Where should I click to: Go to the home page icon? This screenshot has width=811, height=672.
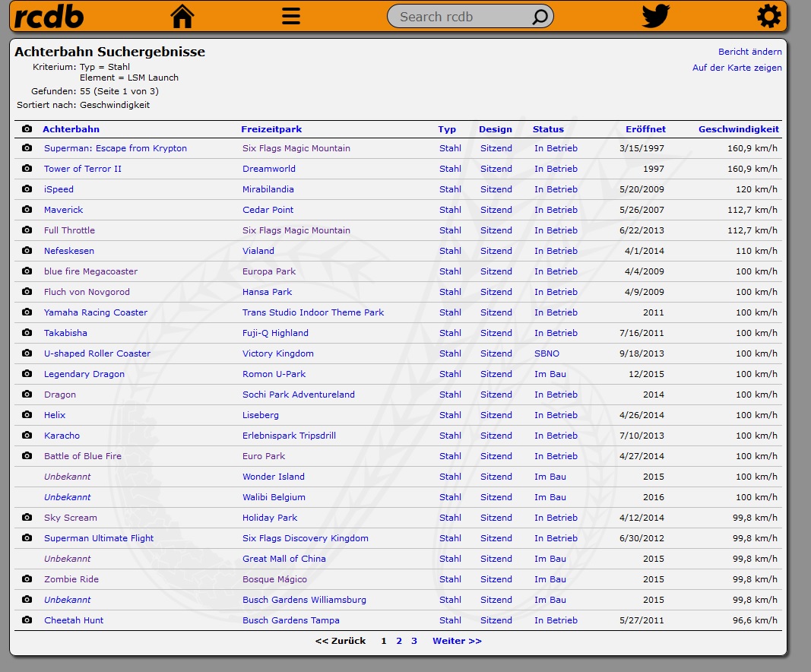click(x=182, y=16)
